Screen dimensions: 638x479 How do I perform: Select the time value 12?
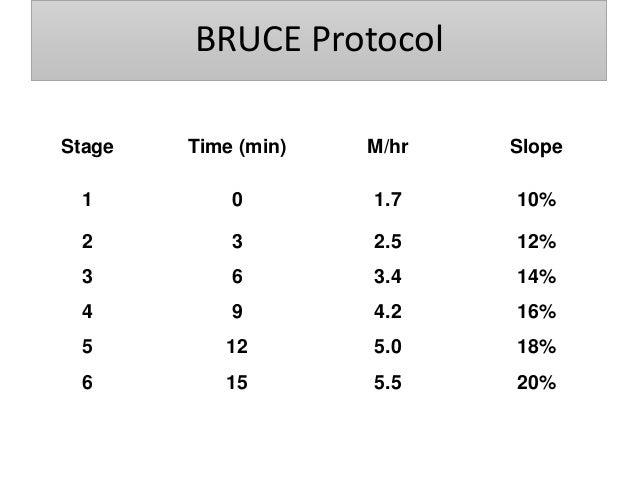(237, 347)
